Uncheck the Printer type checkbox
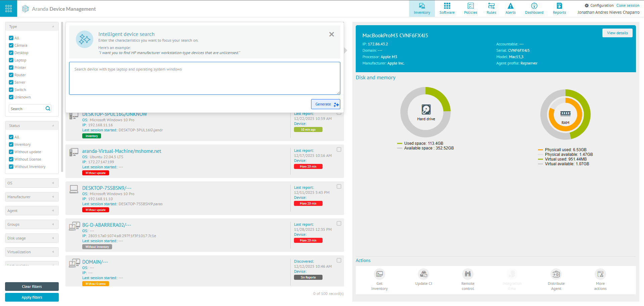This screenshot has height=306, width=644. pos(11,68)
